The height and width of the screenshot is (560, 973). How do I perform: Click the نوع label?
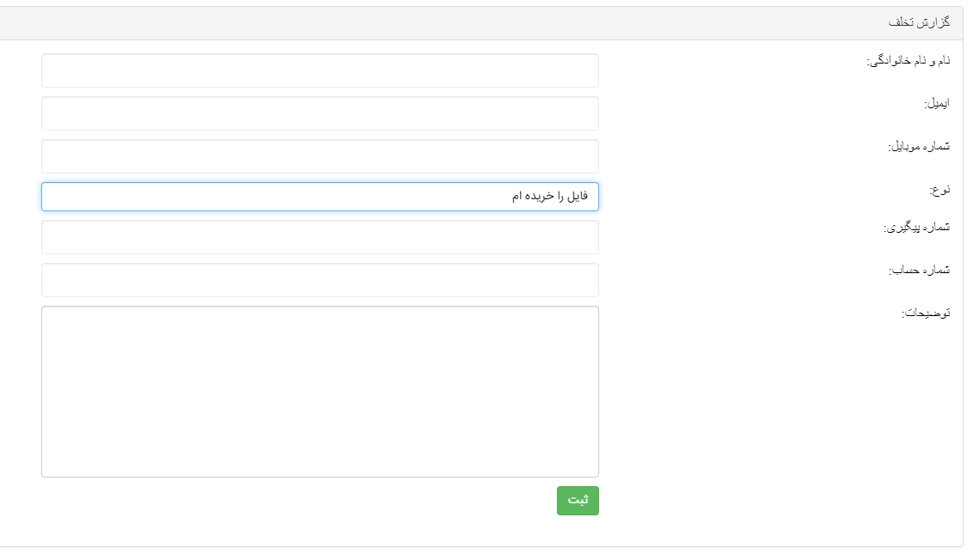coord(939,189)
